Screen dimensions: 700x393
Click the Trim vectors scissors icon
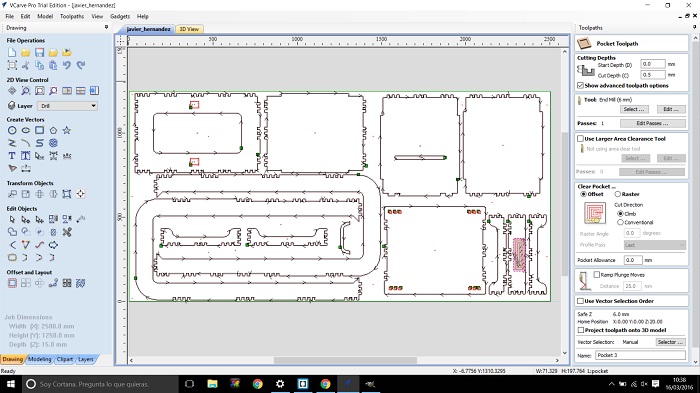click(67, 232)
